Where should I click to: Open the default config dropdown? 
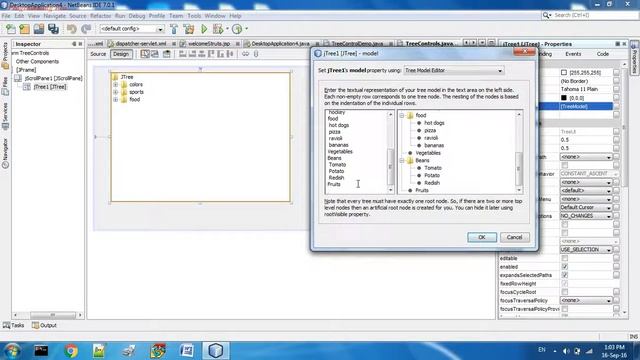coord(131,29)
